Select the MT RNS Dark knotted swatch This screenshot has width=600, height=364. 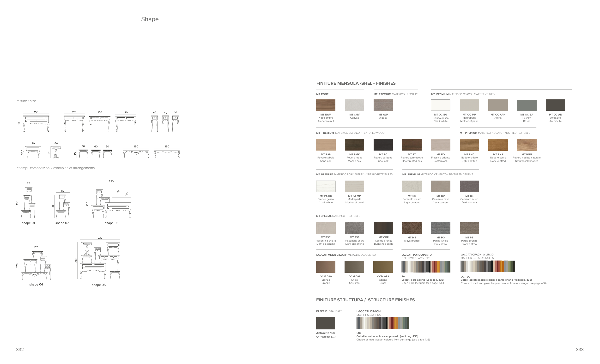[x=498, y=145]
